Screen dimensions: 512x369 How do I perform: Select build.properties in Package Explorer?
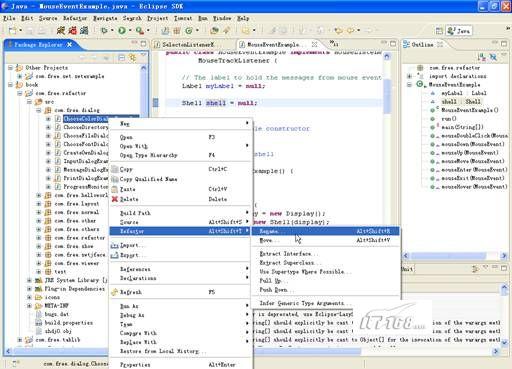click(69, 323)
